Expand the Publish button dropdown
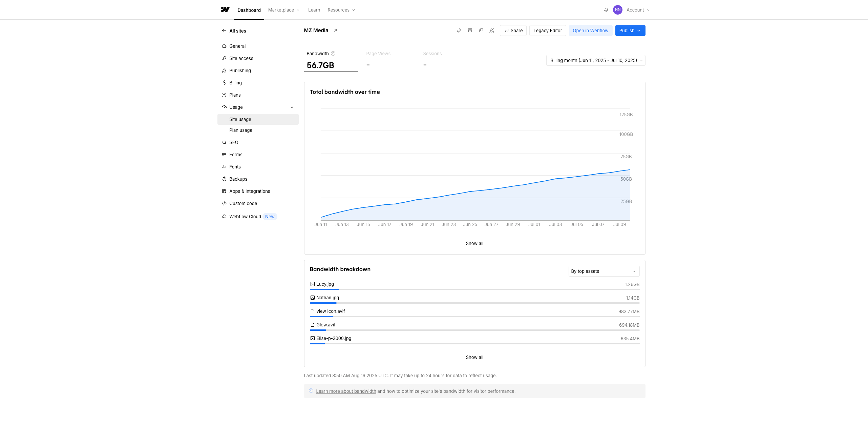 [x=639, y=31]
